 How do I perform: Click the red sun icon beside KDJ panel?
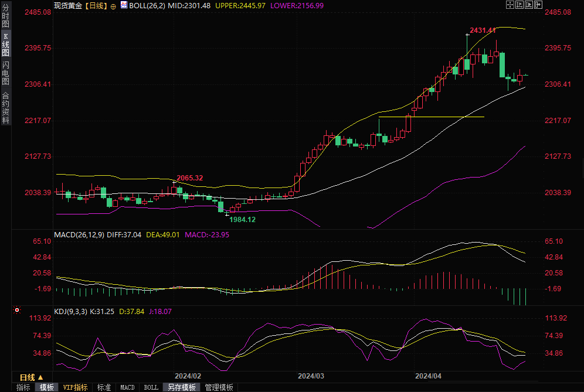tap(18, 310)
